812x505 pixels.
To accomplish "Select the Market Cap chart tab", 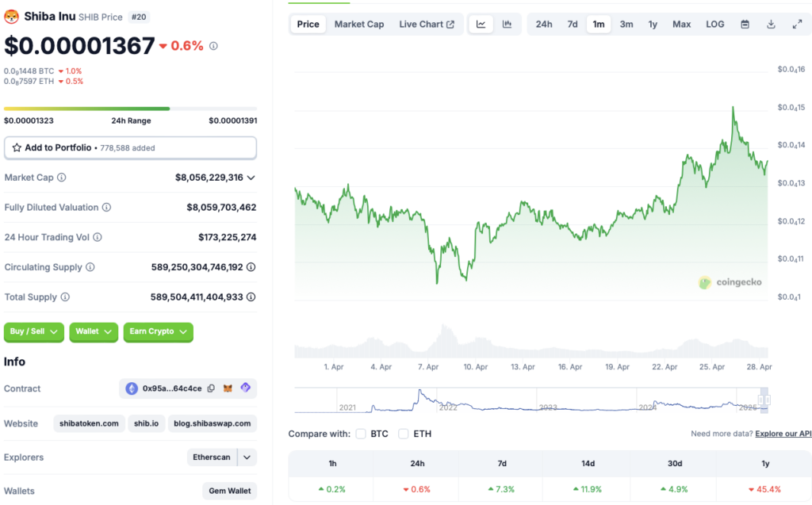I will click(x=359, y=25).
